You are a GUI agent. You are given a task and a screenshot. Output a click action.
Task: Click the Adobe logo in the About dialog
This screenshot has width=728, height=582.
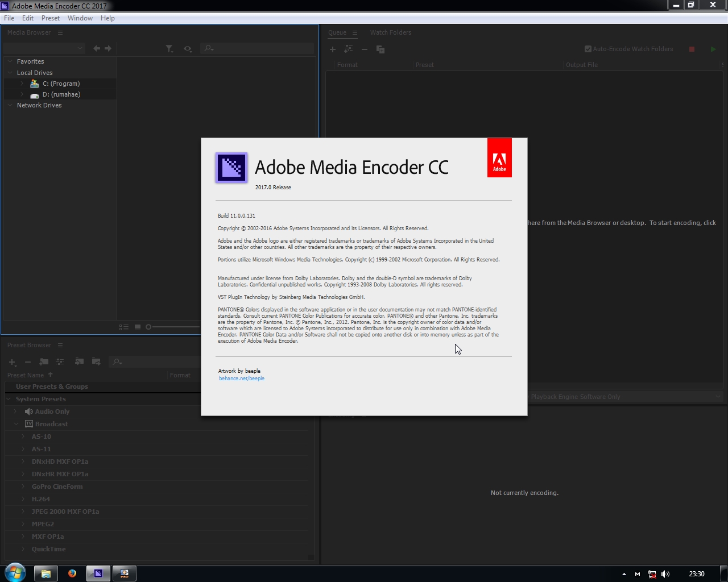pos(499,157)
